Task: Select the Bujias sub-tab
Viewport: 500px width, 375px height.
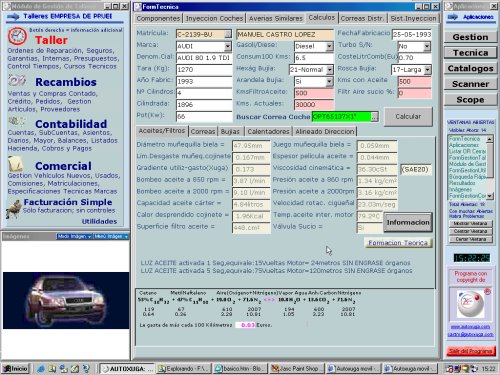Action: (x=230, y=131)
